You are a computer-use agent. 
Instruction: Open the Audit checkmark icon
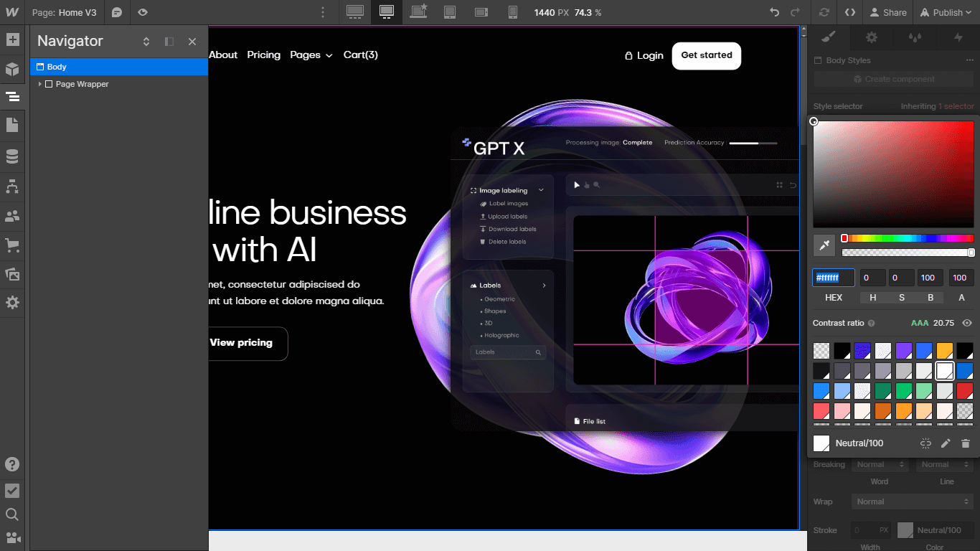12,491
